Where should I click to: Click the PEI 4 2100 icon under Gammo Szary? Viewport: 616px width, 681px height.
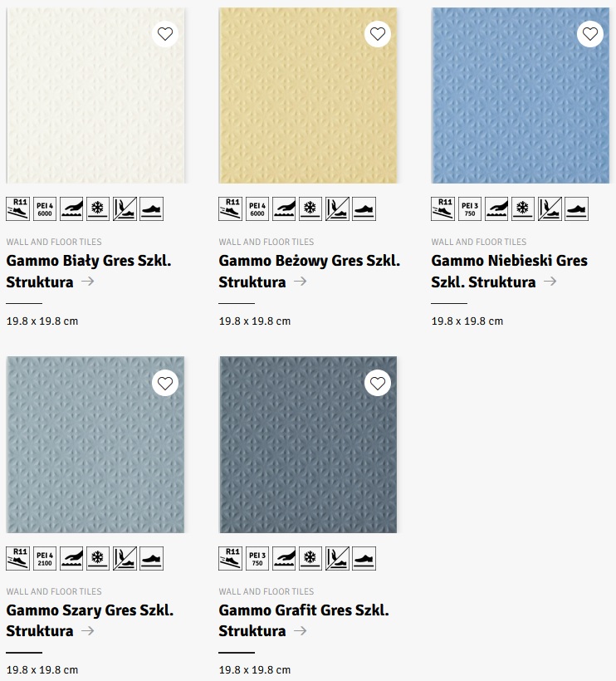[45, 557]
